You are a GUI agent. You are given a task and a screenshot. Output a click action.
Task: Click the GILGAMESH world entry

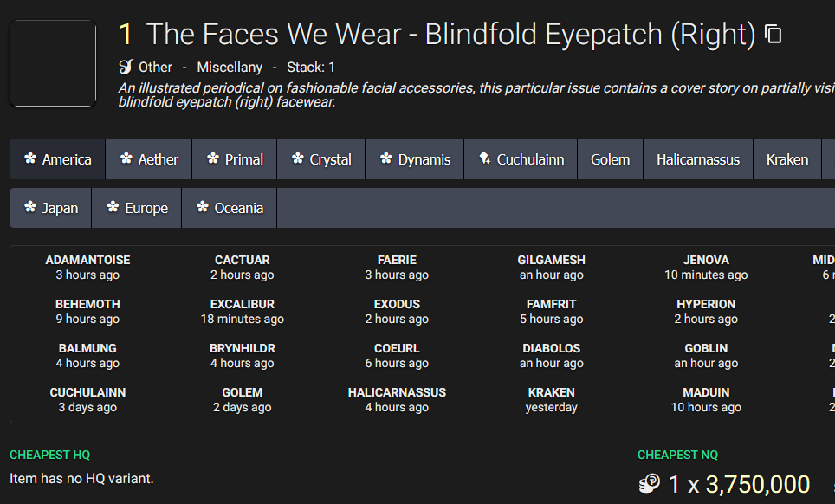(x=551, y=268)
